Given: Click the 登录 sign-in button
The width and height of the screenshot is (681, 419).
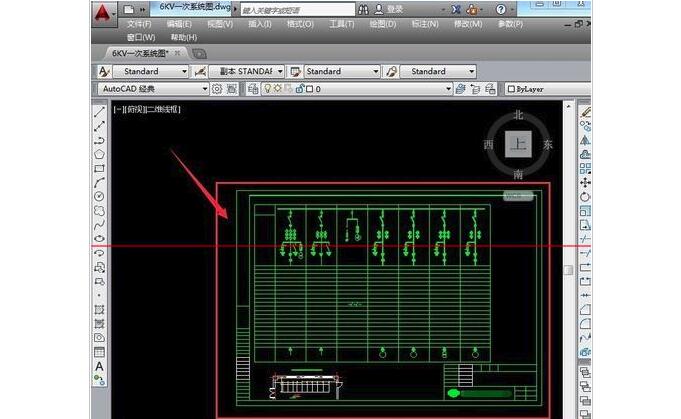Looking at the screenshot, I should (389, 10).
